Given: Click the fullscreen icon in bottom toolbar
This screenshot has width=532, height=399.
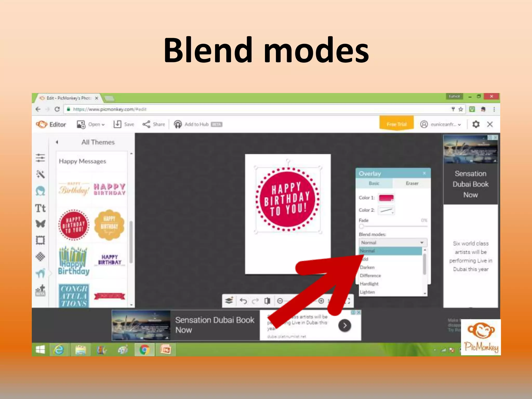Looking at the screenshot, I should point(348,301).
